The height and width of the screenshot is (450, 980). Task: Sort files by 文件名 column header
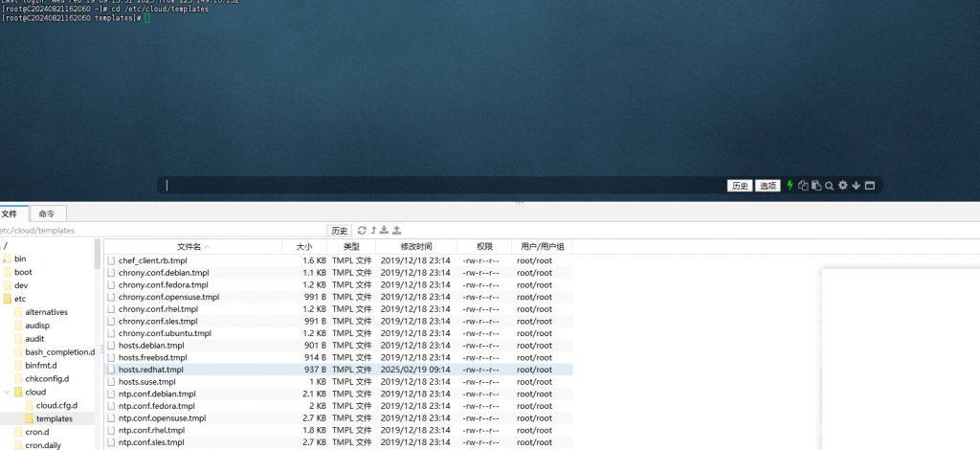tap(192, 247)
